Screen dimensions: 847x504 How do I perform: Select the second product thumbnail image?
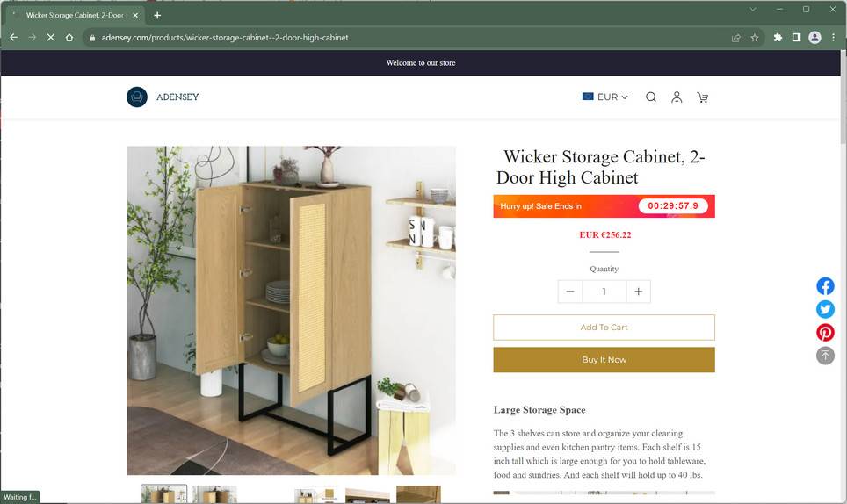214,494
